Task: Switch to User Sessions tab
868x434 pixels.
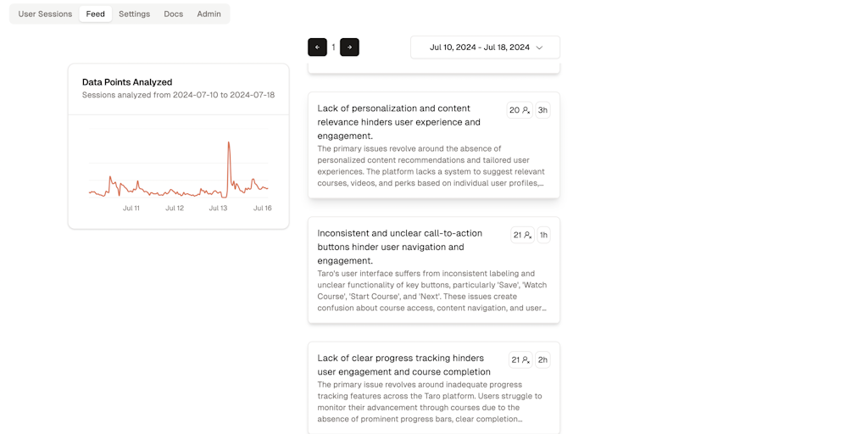Action: pyautogui.click(x=45, y=14)
